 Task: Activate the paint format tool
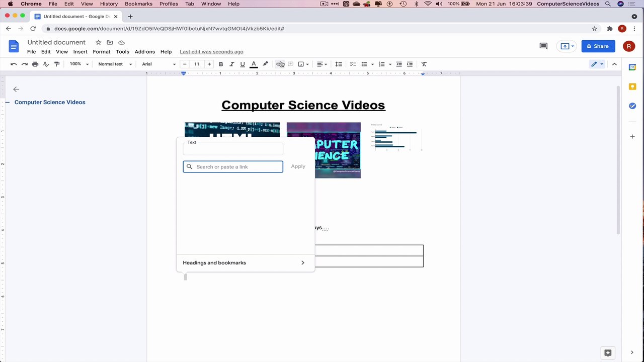(57, 64)
